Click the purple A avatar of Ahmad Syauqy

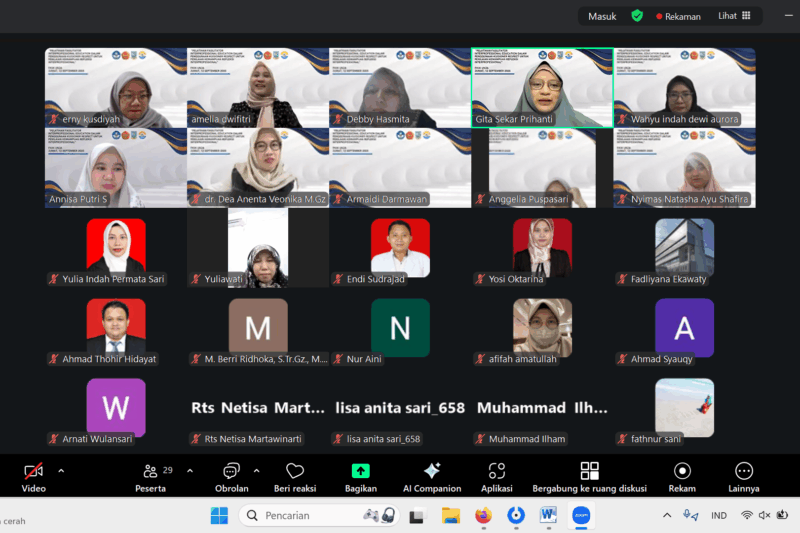(685, 327)
